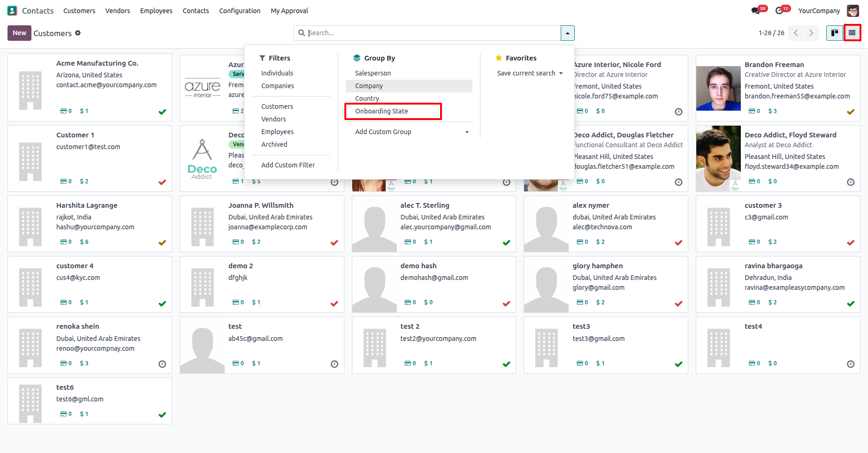The image size is (868, 453).
Task: Go to previous page of records
Action: 796,33
